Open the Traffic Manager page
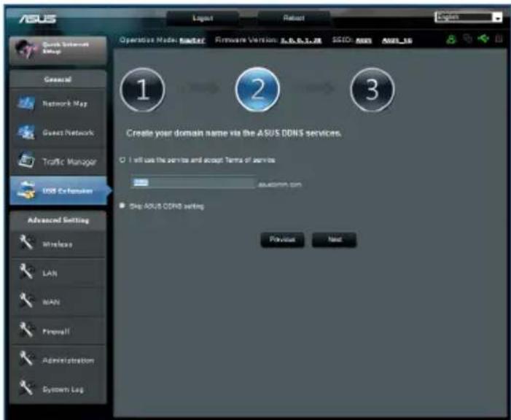 coord(58,161)
